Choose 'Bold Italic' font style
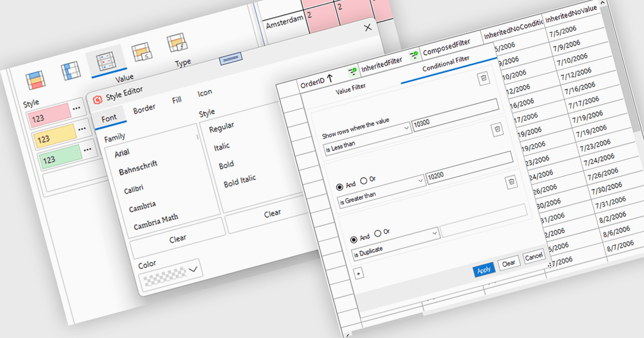This screenshot has height=338, width=644. (x=240, y=181)
